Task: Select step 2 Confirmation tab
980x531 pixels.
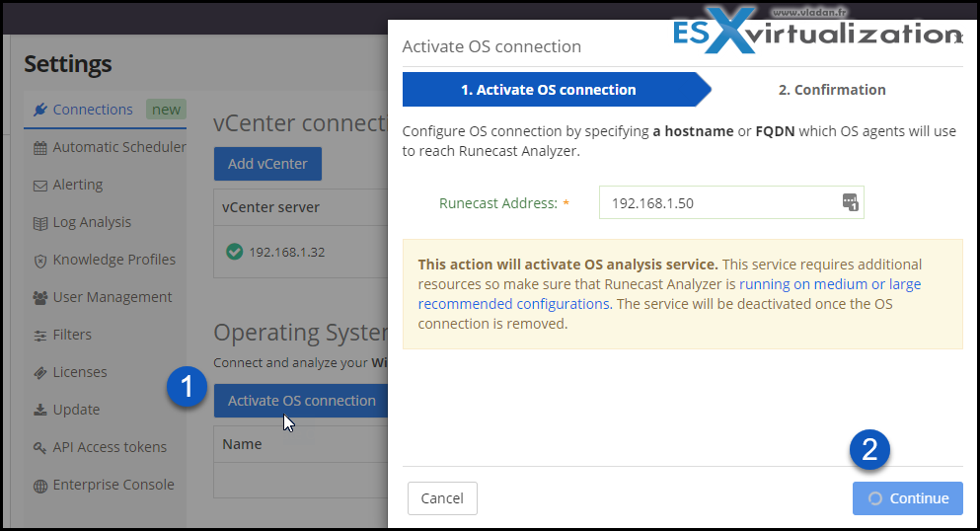Action: coord(832,90)
